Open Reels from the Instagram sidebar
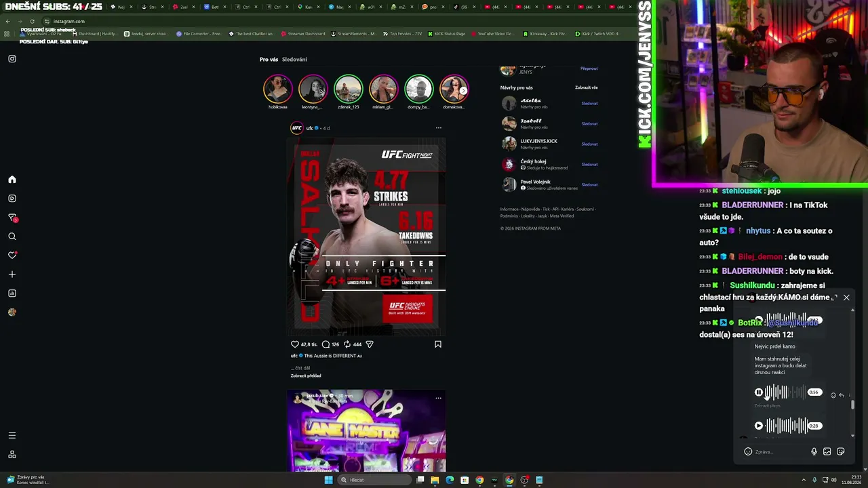 12,199
